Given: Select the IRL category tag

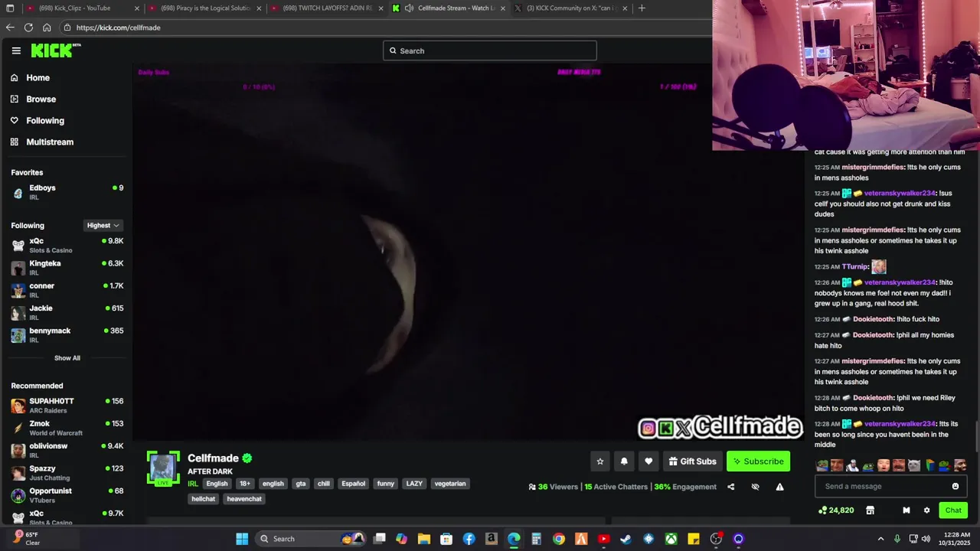Looking at the screenshot, I should point(193,484).
